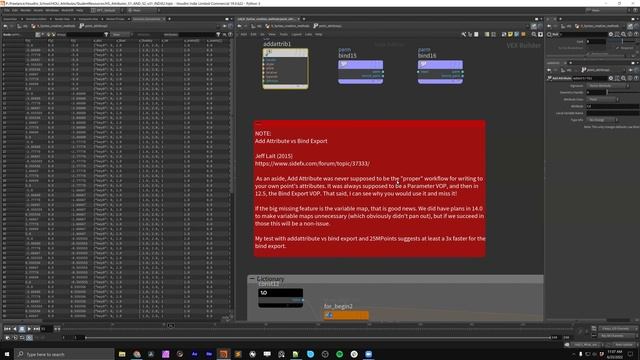Viewport: 640px width, 360px height.
Task: Add a new pane tab with the plus button
Action: [169, 19]
